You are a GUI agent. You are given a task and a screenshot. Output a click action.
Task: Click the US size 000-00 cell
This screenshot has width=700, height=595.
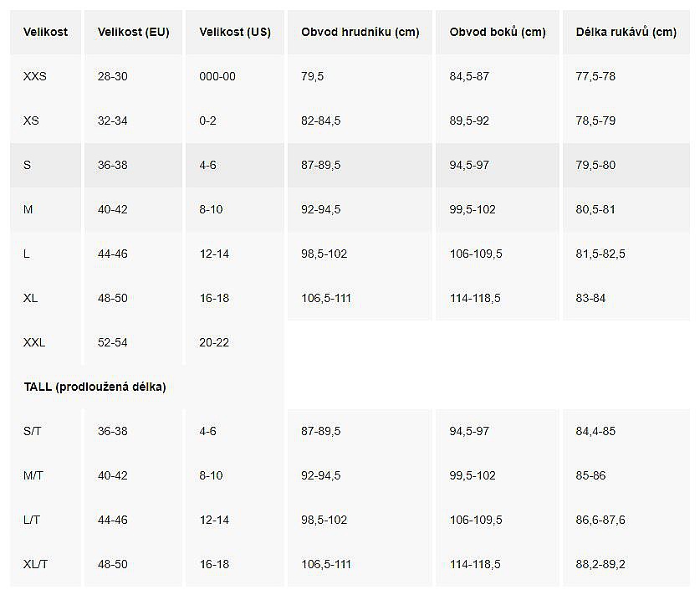pyautogui.click(x=217, y=76)
